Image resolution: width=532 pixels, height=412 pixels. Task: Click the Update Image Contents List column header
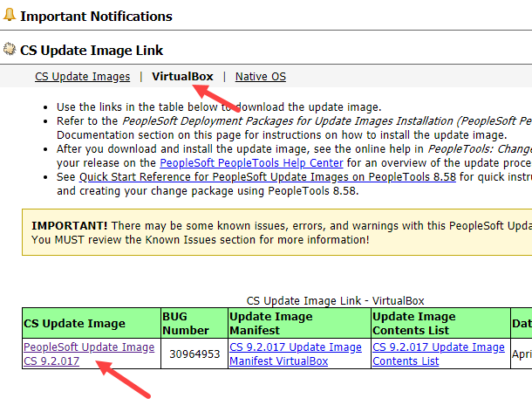pos(440,323)
